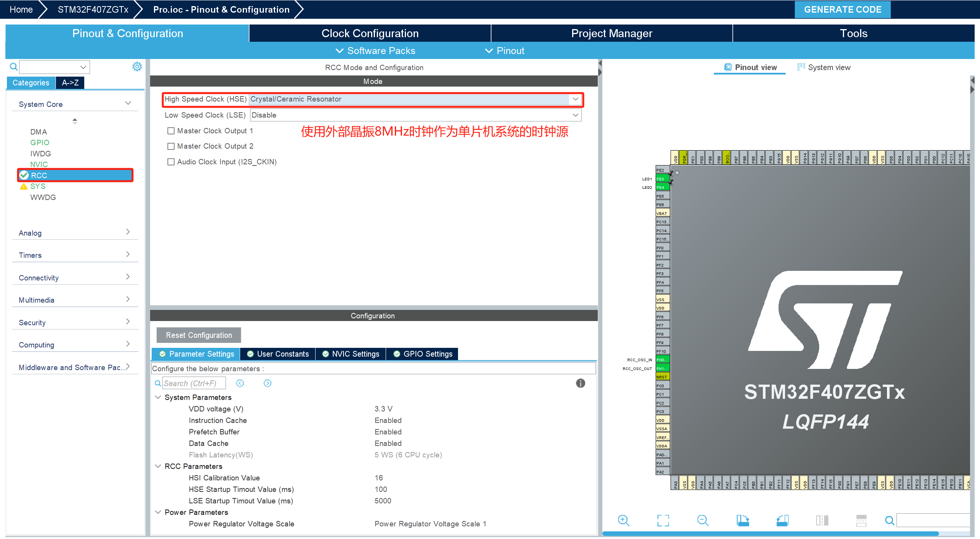Click the fit-to-screen icon below chip
Screen dimensions: 980x539
(x=663, y=520)
